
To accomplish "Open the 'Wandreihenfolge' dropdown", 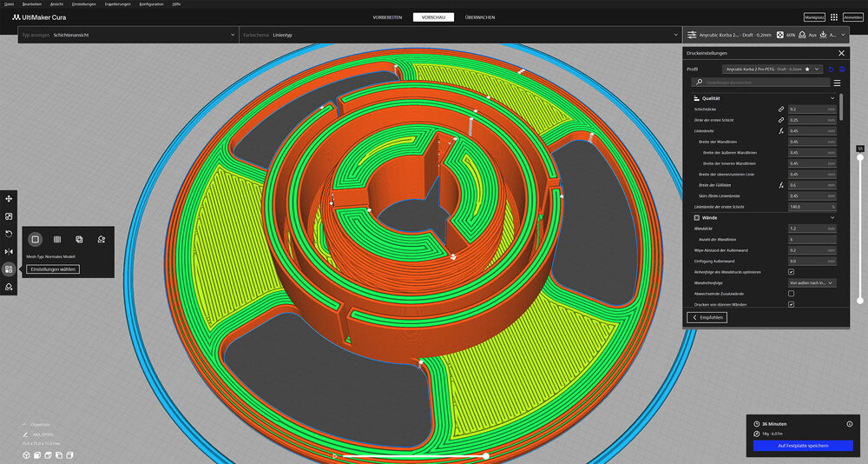I will point(811,283).
